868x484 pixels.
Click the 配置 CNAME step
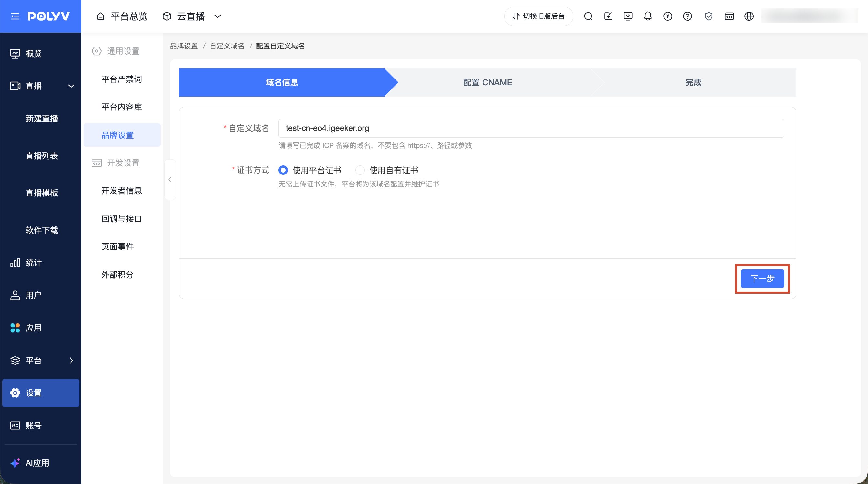[488, 82]
